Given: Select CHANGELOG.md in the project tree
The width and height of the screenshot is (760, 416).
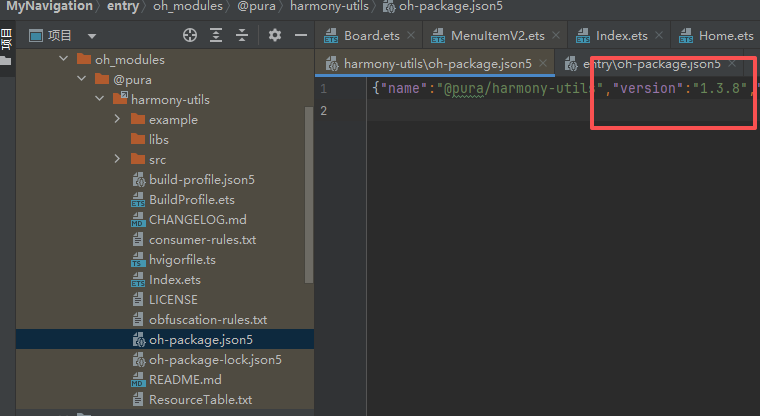Looking at the screenshot, I should coord(197,220).
